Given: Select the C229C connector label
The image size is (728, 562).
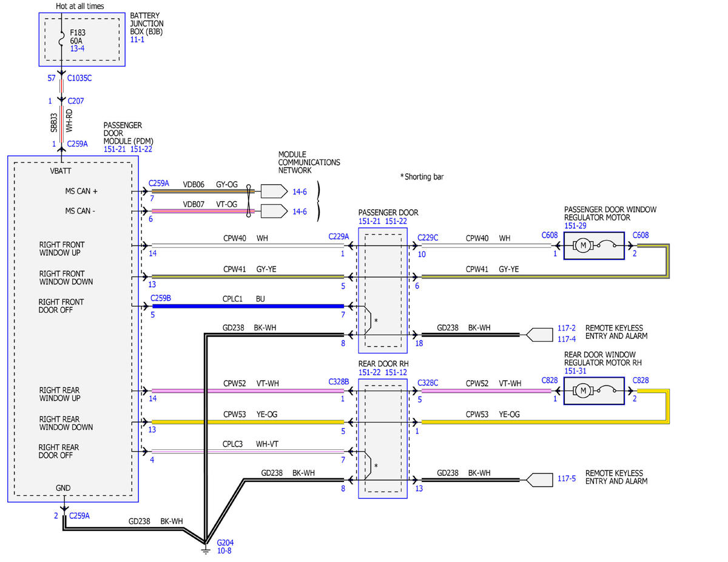Looking at the screenshot, I should pos(428,237).
